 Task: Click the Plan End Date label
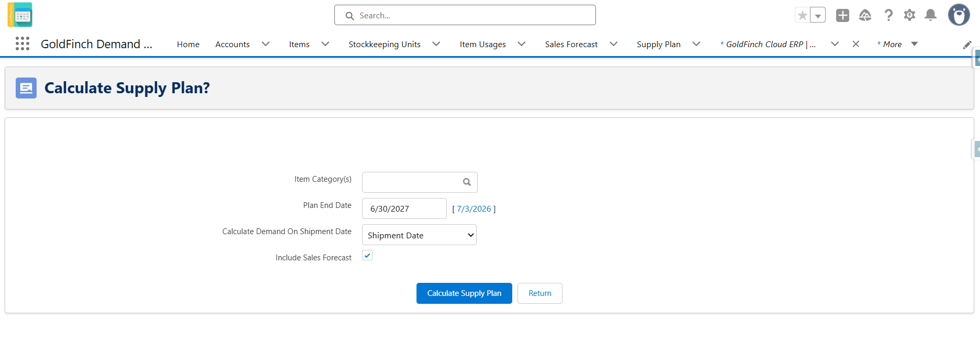[x=327, y=205]
